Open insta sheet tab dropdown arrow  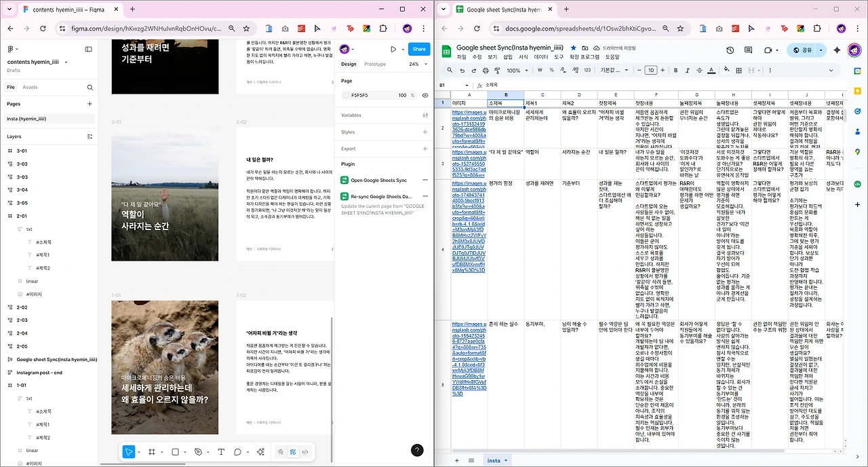pos(505,460)
